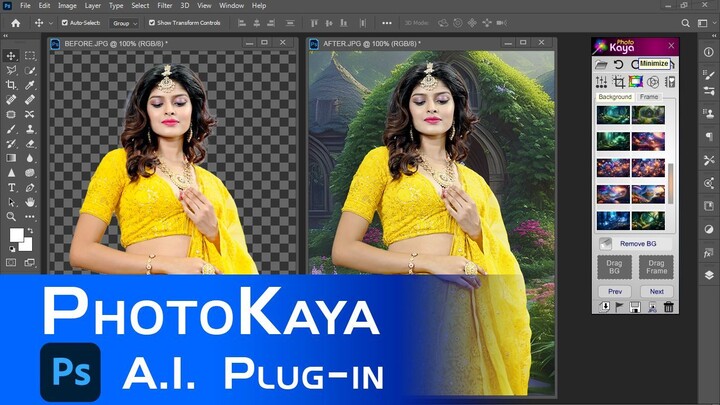Click the undo arrow in PhotoKaya panel
The image size is (720, 405).
click(619, 64)
